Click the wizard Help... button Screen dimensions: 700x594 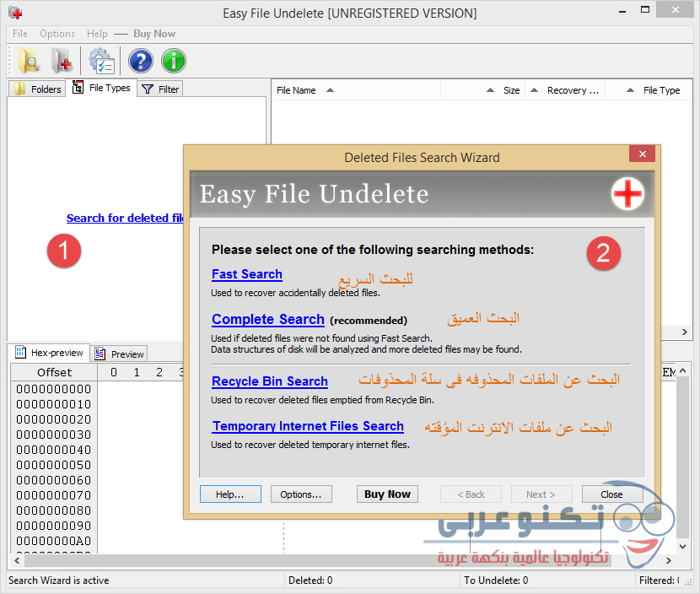(x=230, y=494)
